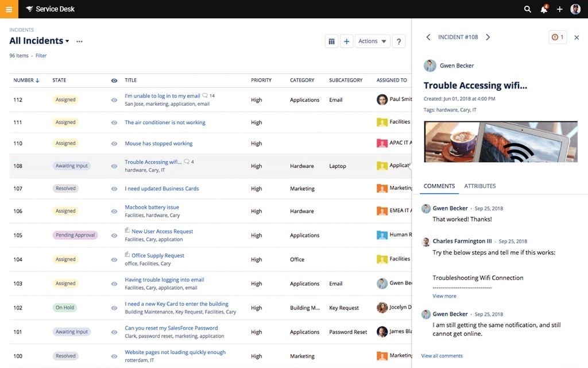Open the Actions dropdown
588x368 pixels.
click(x=372, y=41)
